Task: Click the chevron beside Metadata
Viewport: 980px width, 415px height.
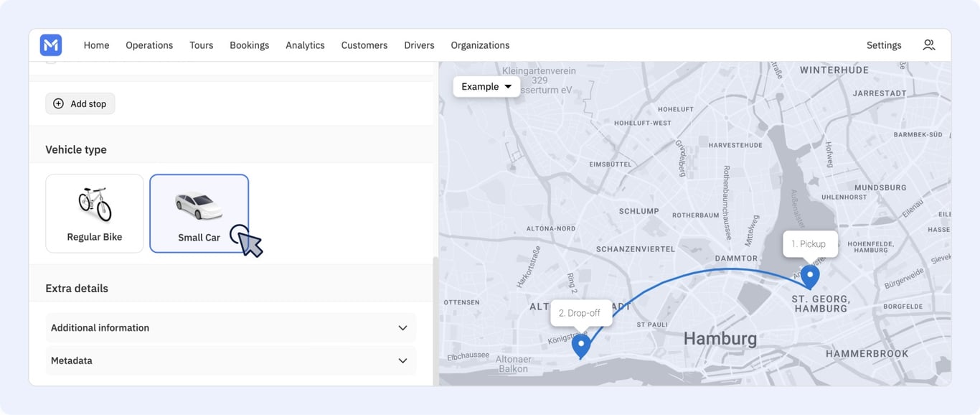Action: pos(403,361)
